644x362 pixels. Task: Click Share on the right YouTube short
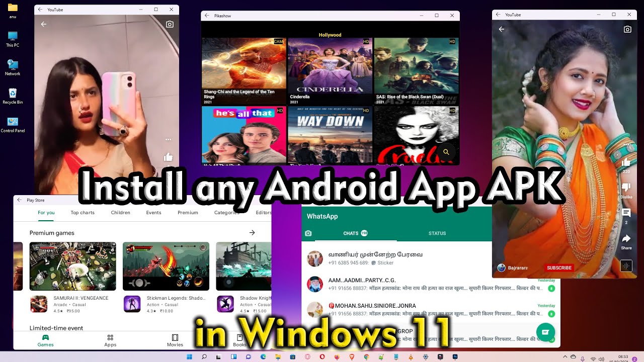[x=626, y=238]
